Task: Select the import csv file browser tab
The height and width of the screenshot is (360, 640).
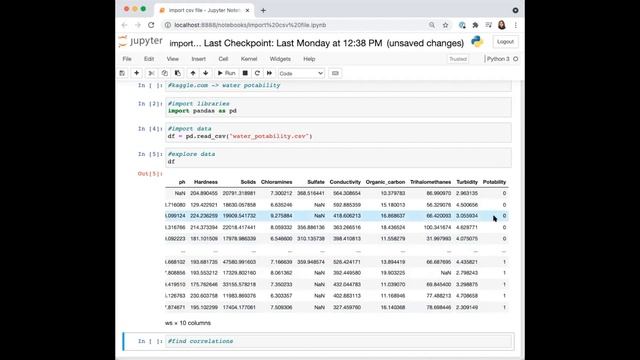Action: pos(204,10)
